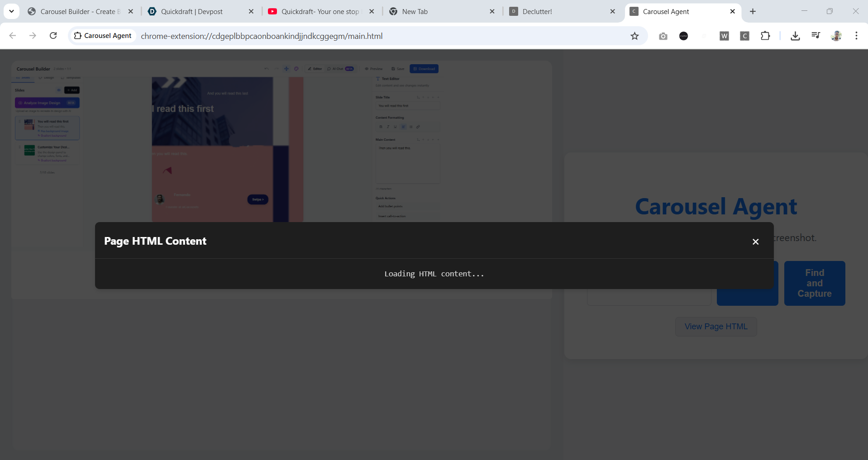Click the Download button in the screenshot preview
This screenshot has width=868, height=460.
point(424,69)
